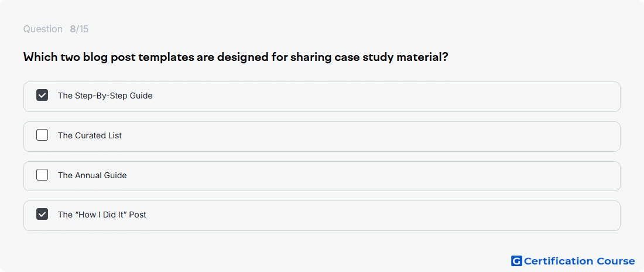
Task: Click empty space in Annual Guide answer card
Action: tap(369, 176)
